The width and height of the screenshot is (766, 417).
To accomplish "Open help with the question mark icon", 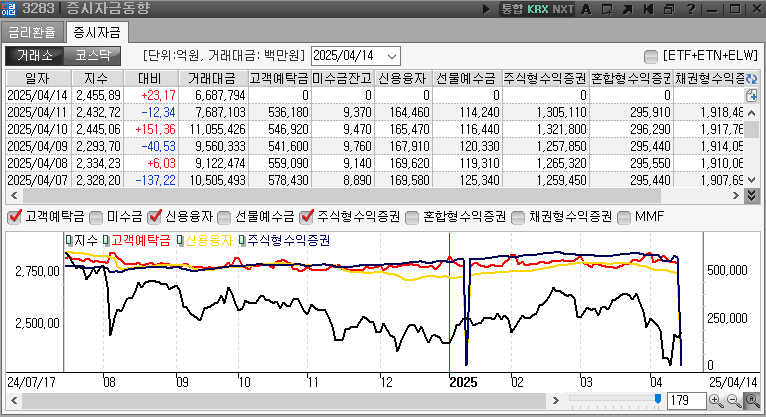I will pyautogui.click(x=690, y=9).
